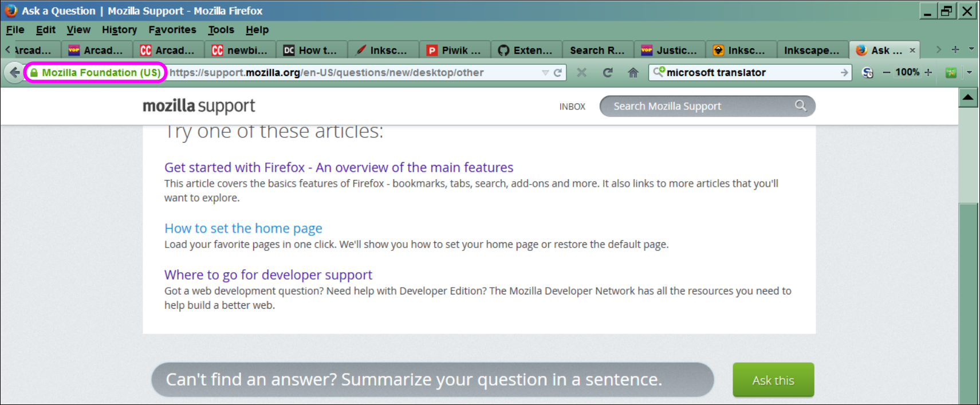Open a new tab with the plus button
980x405 pixels.
point(955,50)
